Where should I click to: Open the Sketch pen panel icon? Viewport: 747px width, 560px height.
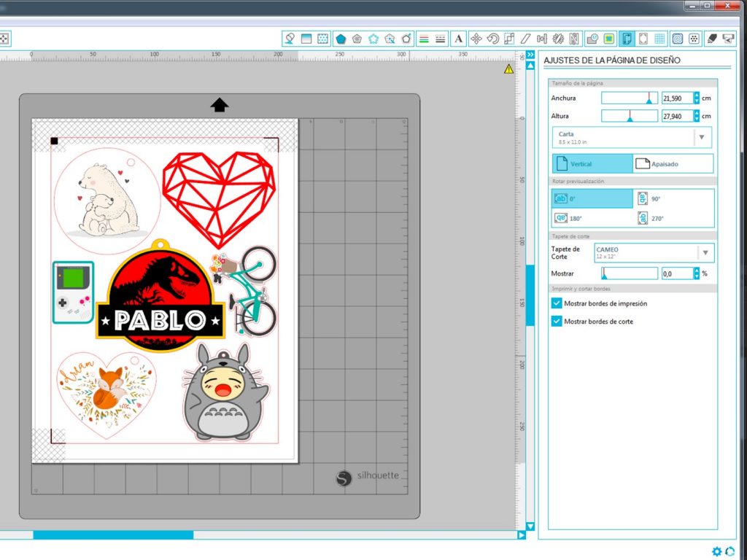click(712, 39)
